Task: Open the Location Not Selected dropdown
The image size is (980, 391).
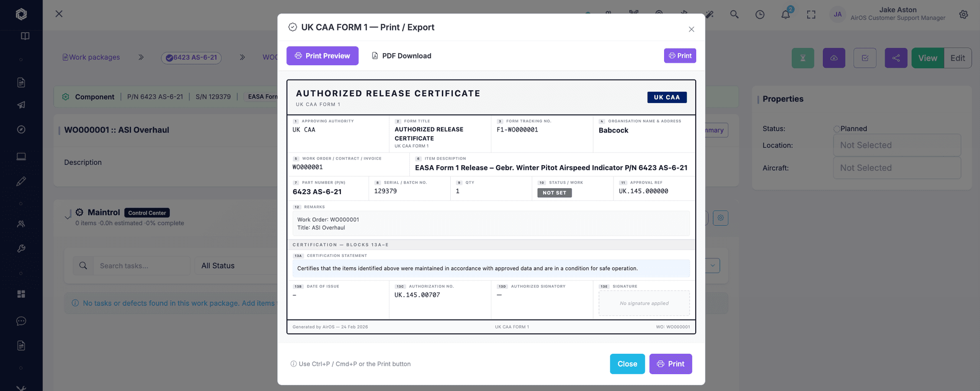Action: [897, 145]
